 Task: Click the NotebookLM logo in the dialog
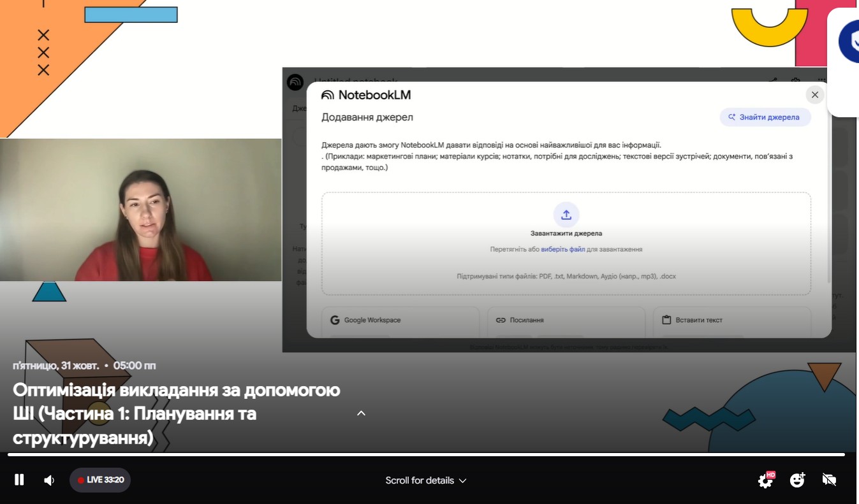[366, 95]
